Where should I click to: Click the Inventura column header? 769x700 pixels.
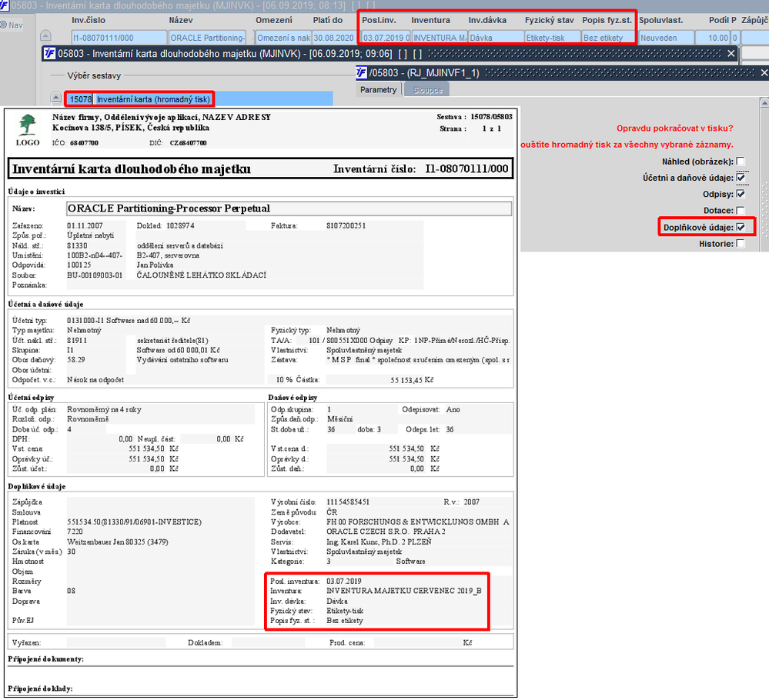[x=430, y=20]
